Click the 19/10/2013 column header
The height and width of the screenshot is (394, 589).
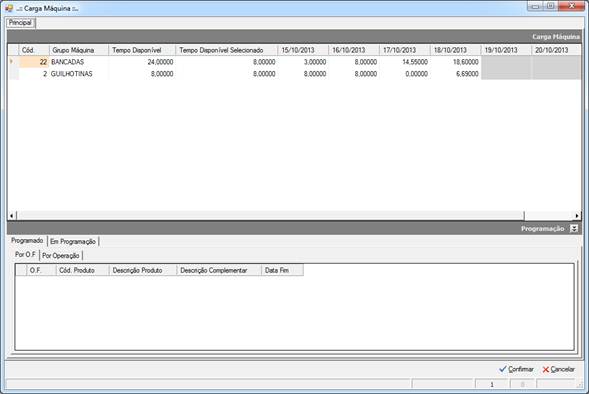pyautogui.click(x=506, y=50)
